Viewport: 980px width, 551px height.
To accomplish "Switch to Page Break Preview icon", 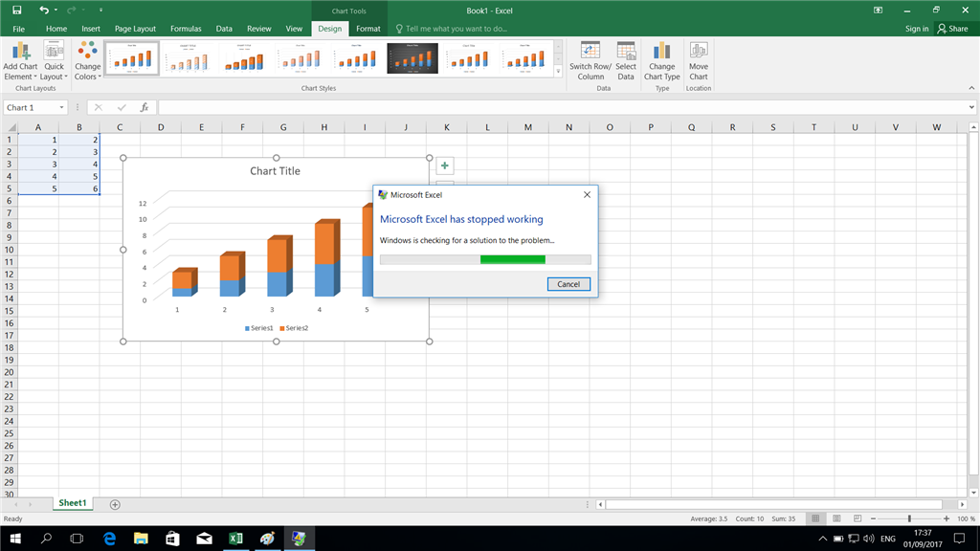I will tap(857, 518).
